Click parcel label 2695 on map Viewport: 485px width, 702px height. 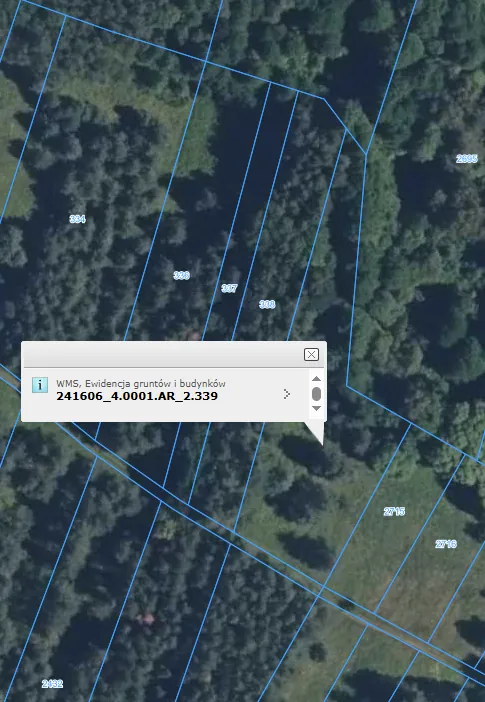467,158
